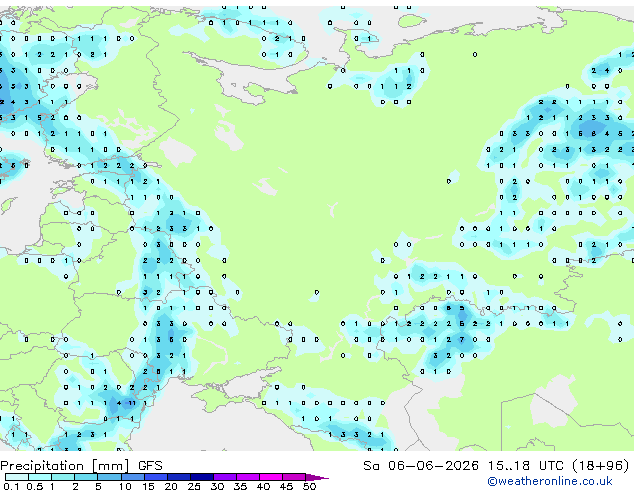Click the lightest 0.1–0.5 mm legend swatch
The width and height of the screenshot is (634, 490).
[17, 477]
